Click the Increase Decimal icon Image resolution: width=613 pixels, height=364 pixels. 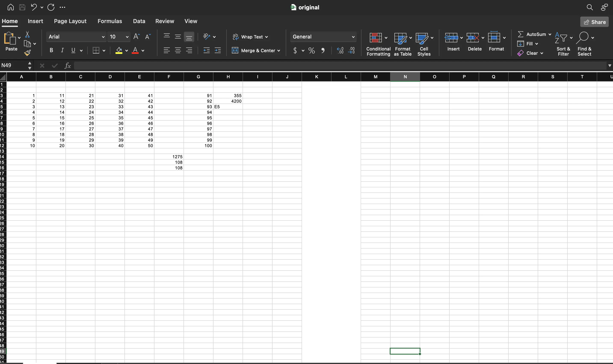click(x=340, y=50)
